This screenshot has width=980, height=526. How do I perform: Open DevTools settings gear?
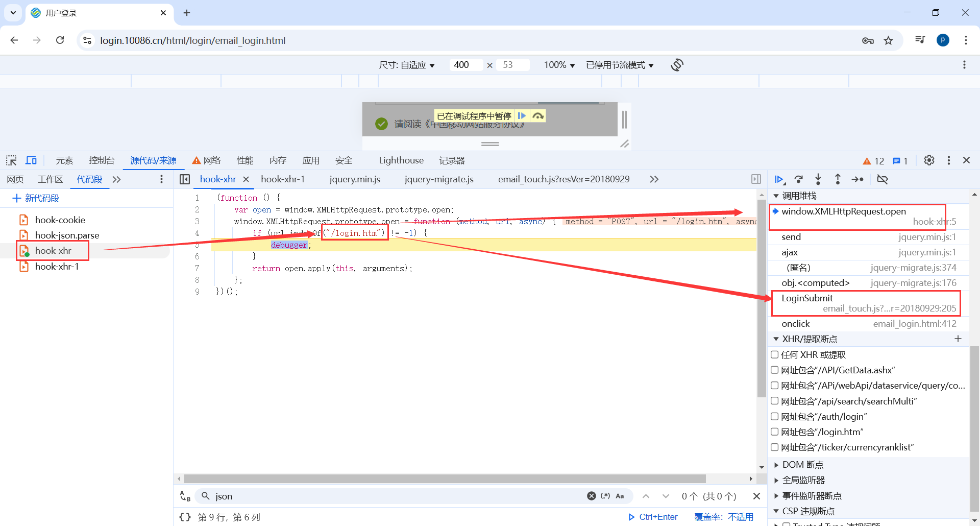(929, 160)
